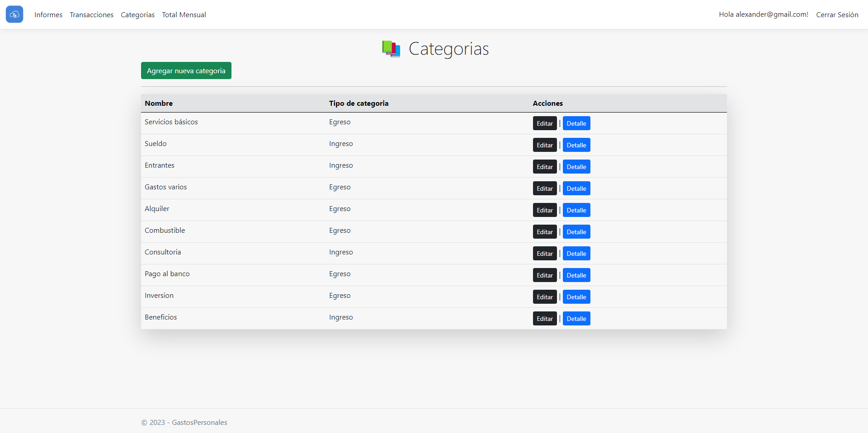
Task: Open Detalle for Combustible
Action: pyautogui.click(x=576, y=231)
